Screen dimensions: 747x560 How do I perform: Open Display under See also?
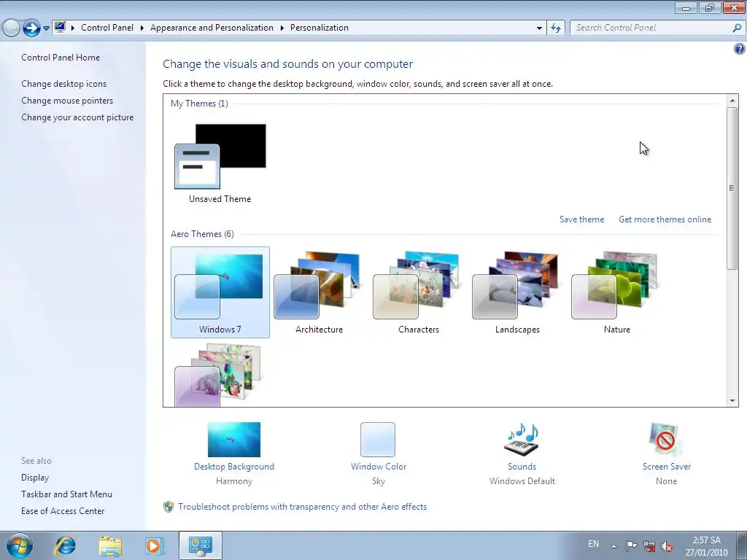tap(35, 478)
